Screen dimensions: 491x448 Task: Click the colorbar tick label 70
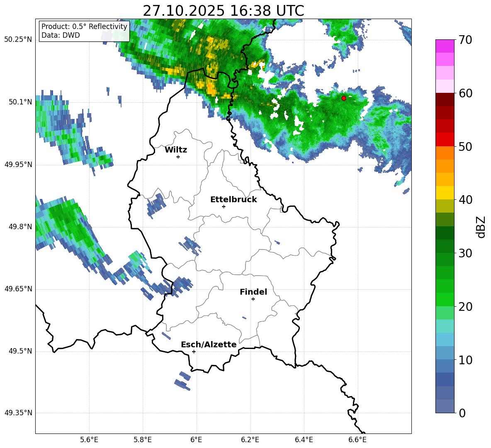(465, 40)
